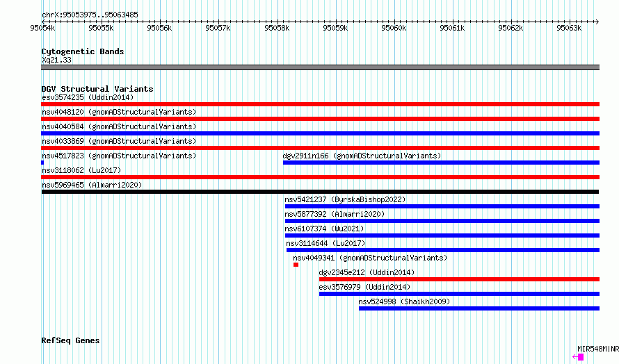Click the dgv2345e212 (Uddin2014) label

[367, 272]
